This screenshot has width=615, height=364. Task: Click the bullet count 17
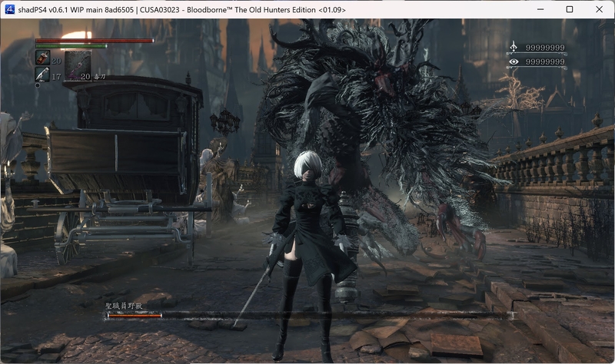pos(56,77)
